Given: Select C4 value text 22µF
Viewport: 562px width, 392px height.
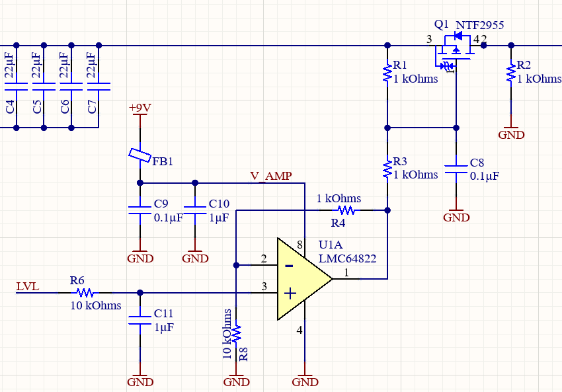Looking at the screenshot, I should coord(9,65).
